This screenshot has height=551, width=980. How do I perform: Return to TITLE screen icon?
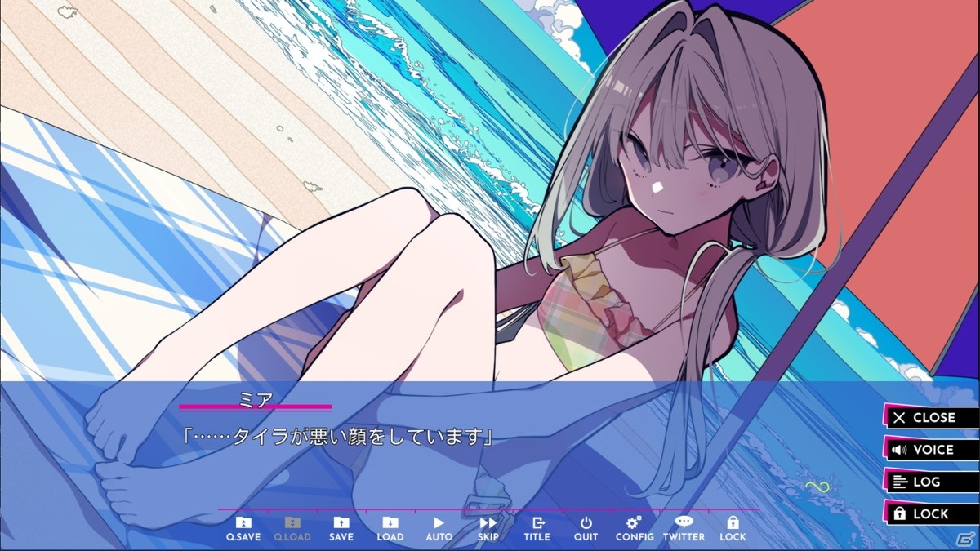coord(537,529)
